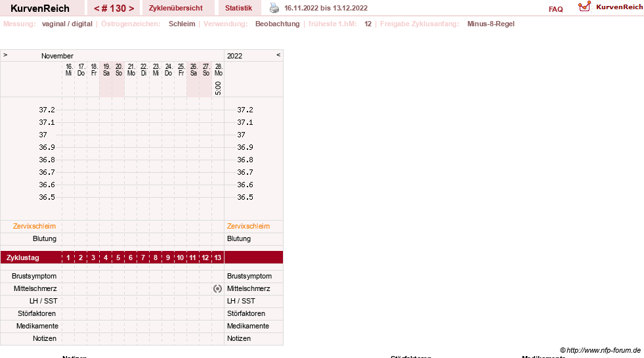644x358 pixels.
Task: Open the FAQ link
Action: pos(555,9)
